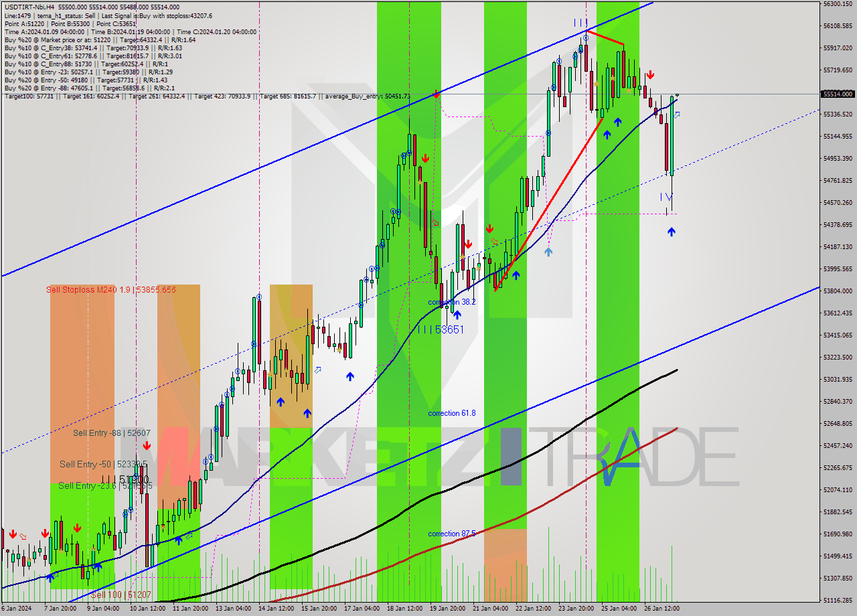Image resolution: width=857 pixels, height=616 pixels.
Task: Click the 53031.935 price axis value
Action: click(838, 379)
